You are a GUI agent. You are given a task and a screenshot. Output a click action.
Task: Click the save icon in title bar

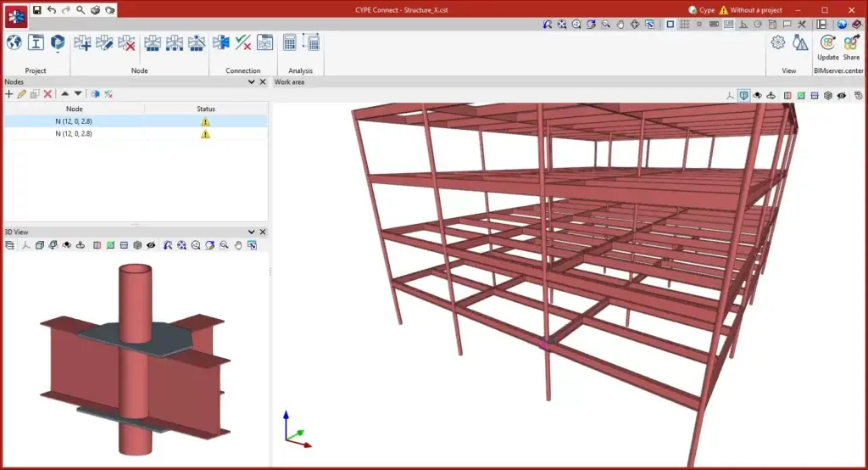coord(36,10)
